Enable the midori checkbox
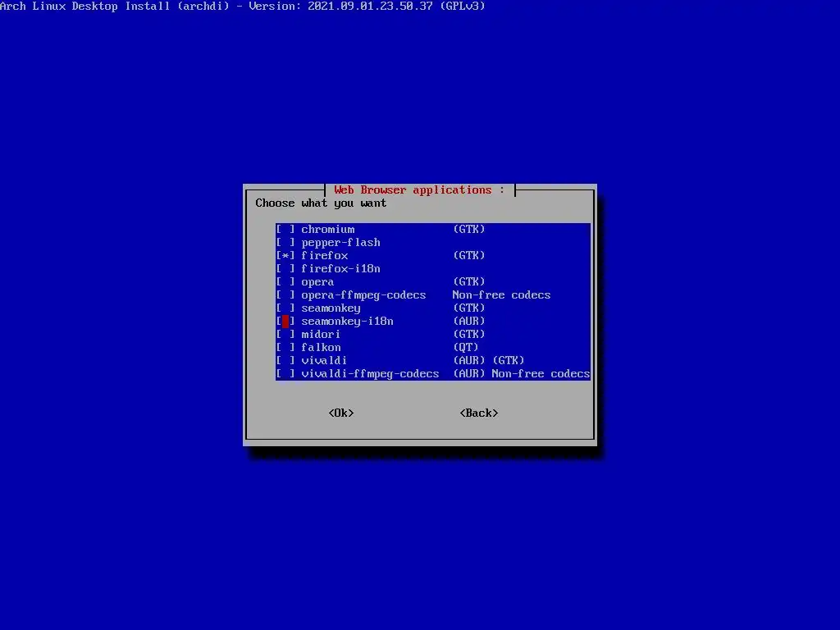 point(285,335)
